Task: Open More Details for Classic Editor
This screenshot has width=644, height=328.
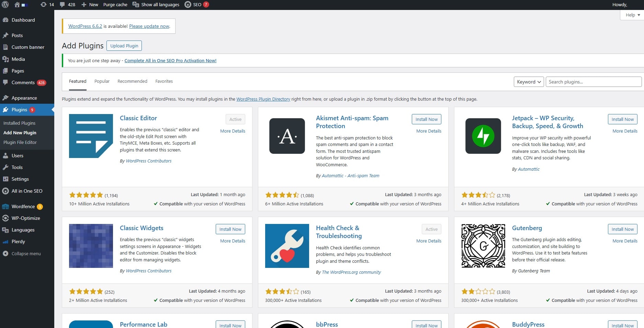Action: click(x=233, y=131)
